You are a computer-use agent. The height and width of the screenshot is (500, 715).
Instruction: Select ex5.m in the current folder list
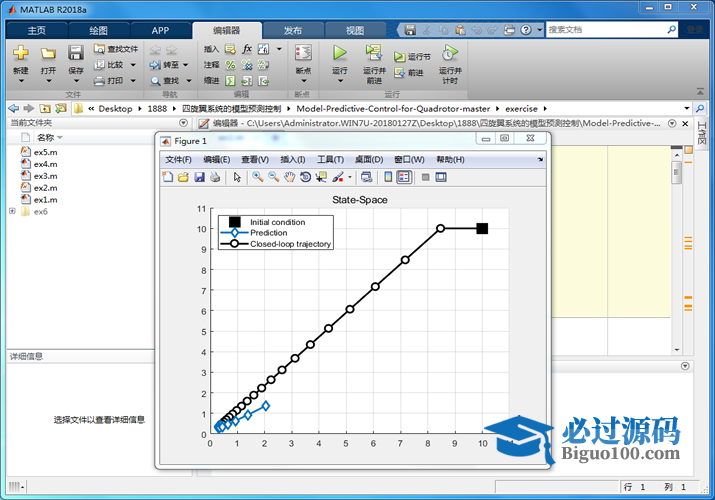(45, 152)
